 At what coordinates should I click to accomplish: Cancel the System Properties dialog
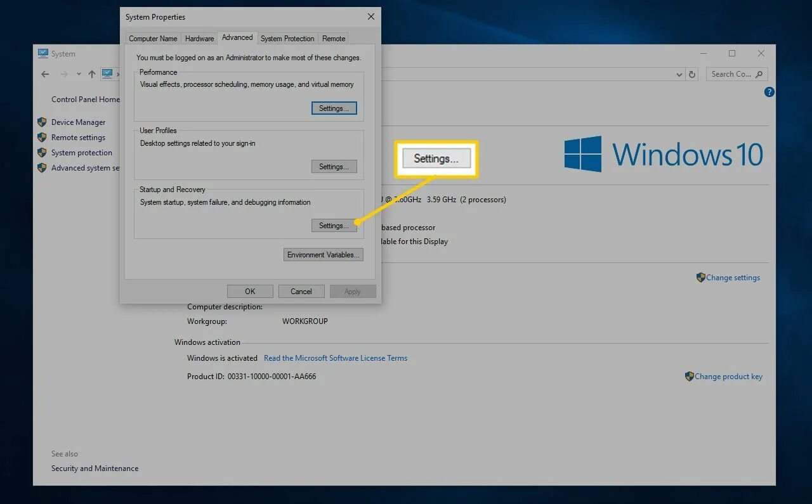[301, 292]
